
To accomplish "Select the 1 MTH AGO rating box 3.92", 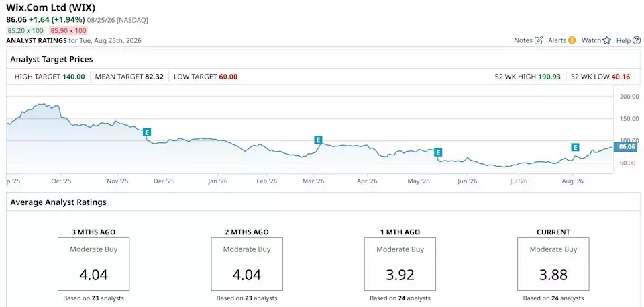I will click(400, 264).
